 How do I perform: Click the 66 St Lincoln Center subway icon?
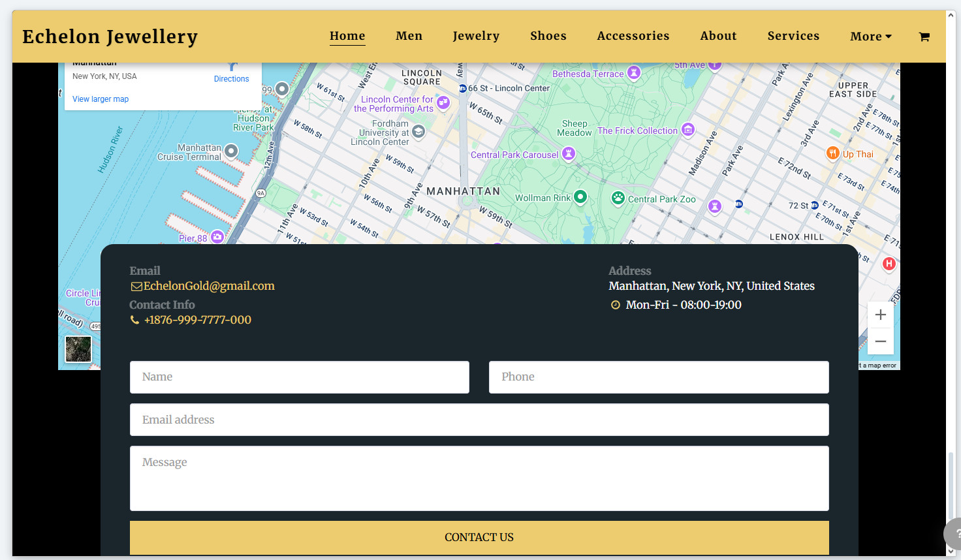pos(463,88)
